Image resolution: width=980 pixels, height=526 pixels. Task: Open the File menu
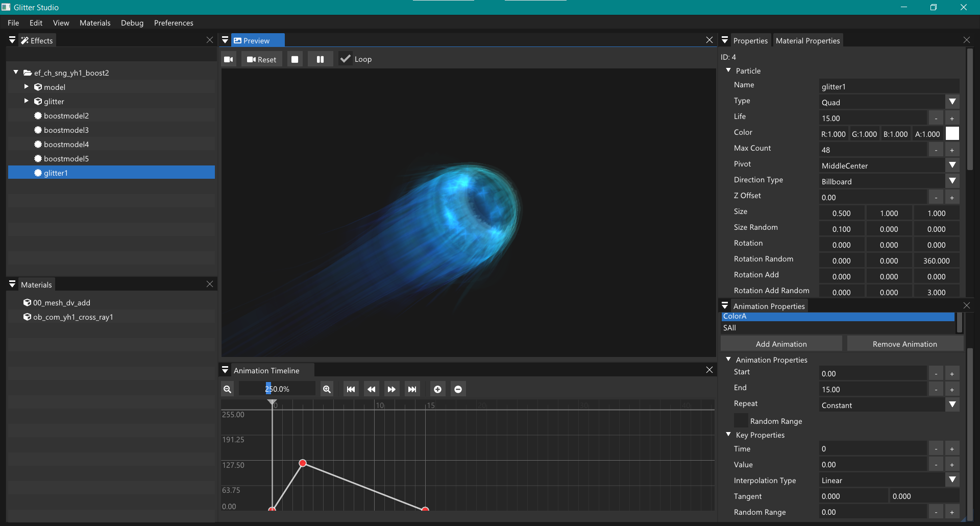(x=14, y=23)
